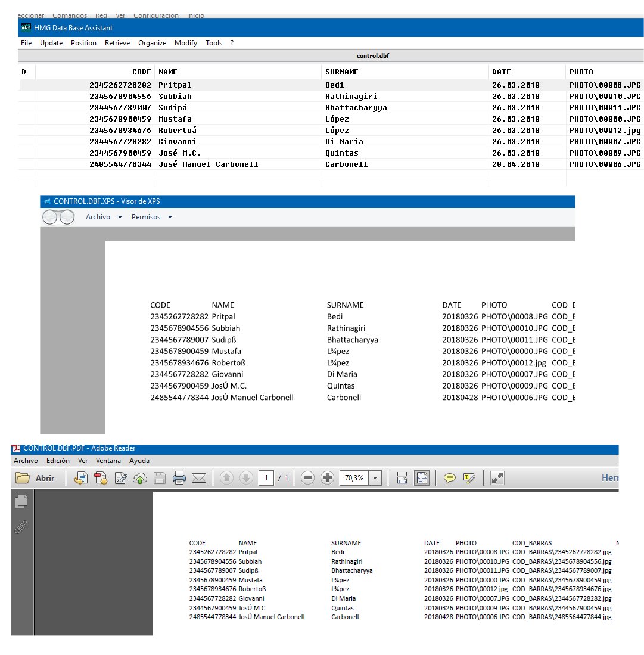
Task: Open the page thumbnails panel
Action: click(x=21, y=502)
